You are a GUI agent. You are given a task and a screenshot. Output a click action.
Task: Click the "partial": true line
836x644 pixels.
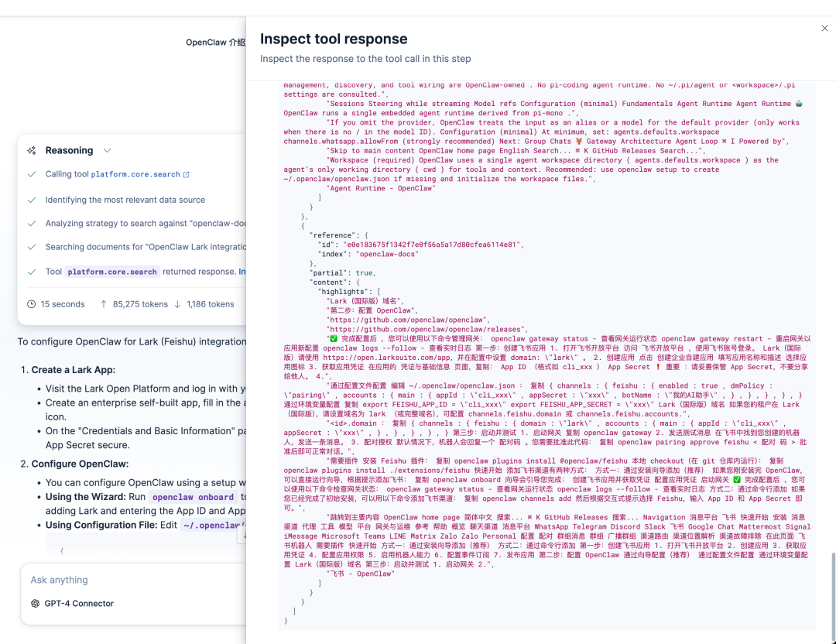[342, 273]
